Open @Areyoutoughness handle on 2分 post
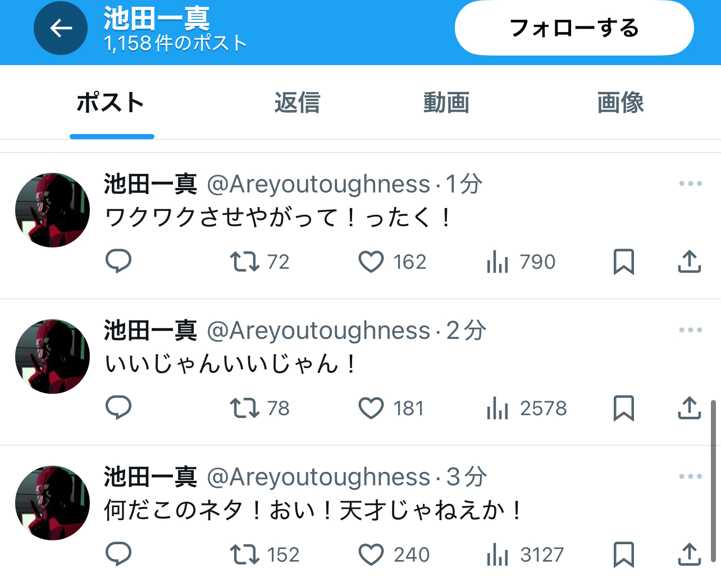This screenshot has height=588, width=721. (x=318, y=330)
